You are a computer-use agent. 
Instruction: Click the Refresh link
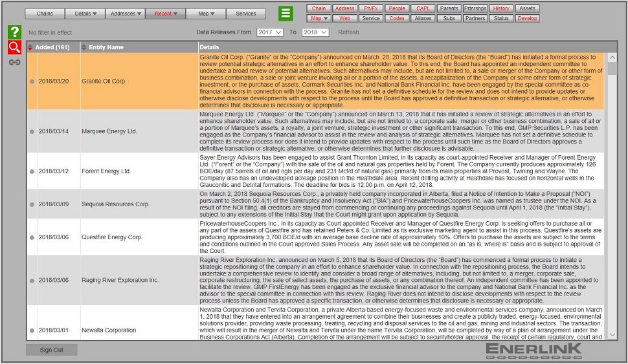coord(348,32)
